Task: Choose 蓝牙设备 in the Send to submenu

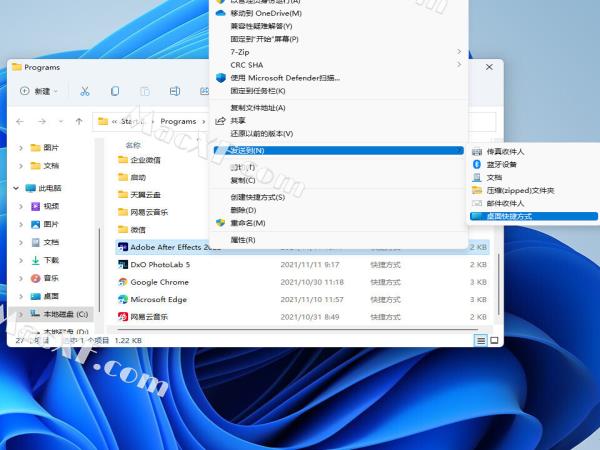Action: coord(501,164)
